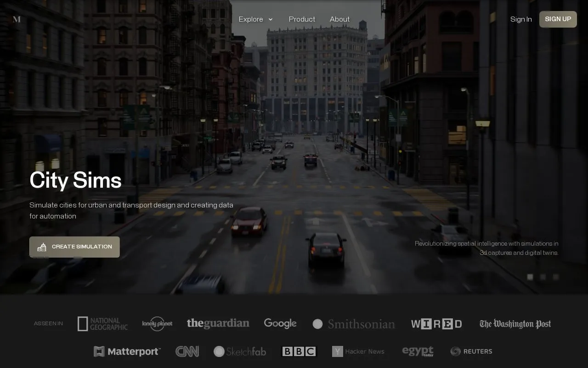Viewport: 588px width, 368px height.
Task: Click the Smithsonian logo
Action: 354,324
